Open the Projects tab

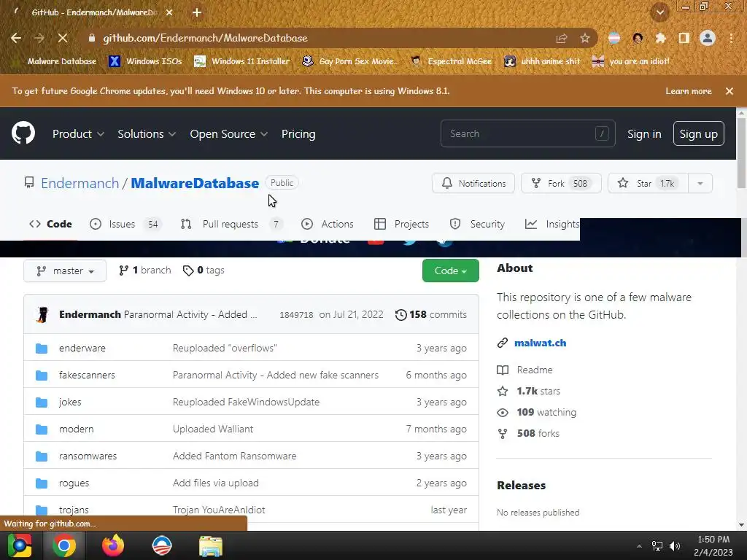point(401,224)
